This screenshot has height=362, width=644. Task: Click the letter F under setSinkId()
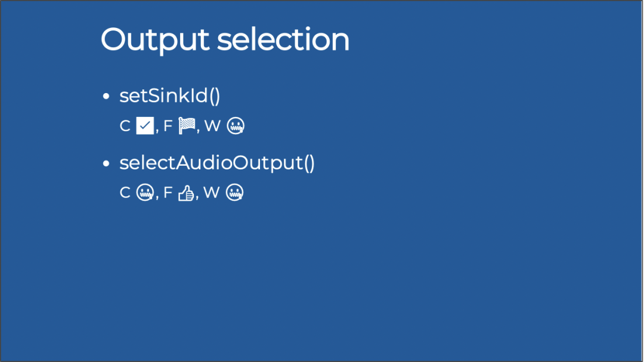coord(168,126)
